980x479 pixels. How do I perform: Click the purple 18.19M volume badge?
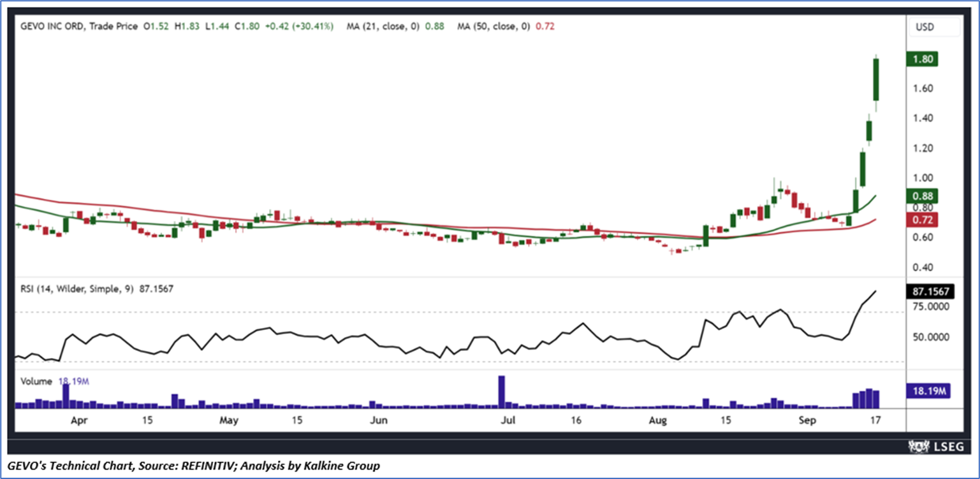point(928,390)
